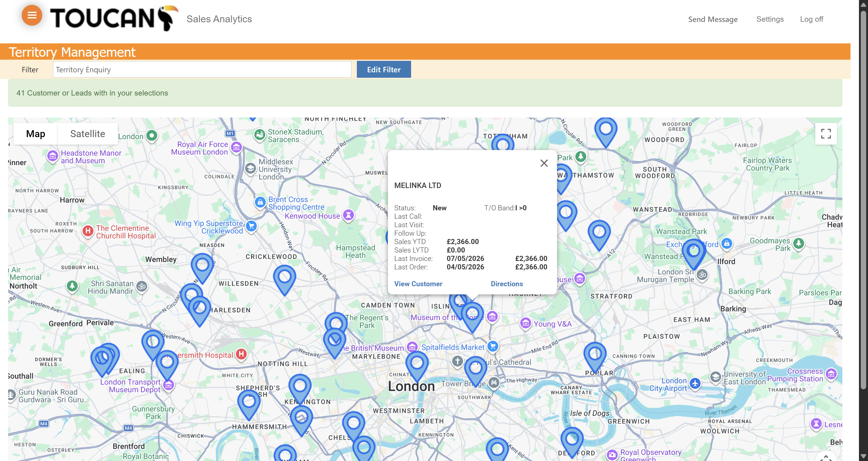Viewport: 868px width, 461px height.
Task: Select the blue pin above Willesden
Action: (285, 281)
